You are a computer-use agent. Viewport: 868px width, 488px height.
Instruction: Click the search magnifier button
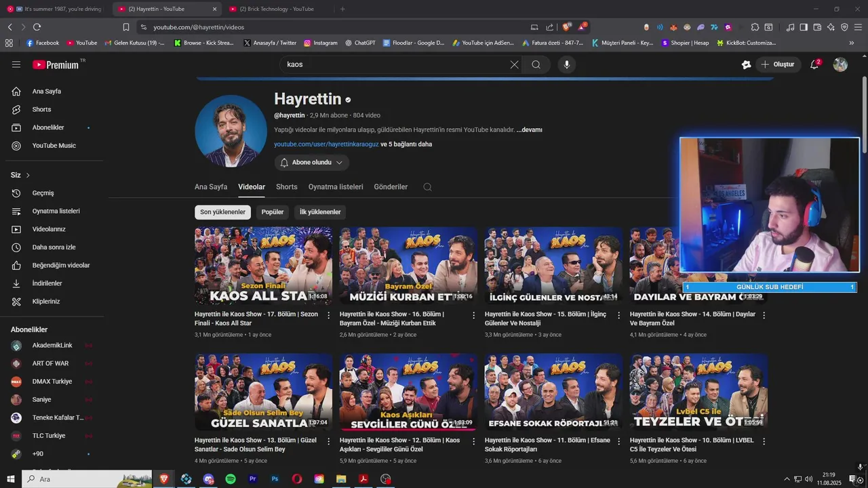pyautogui.click(x=536, y=64)
